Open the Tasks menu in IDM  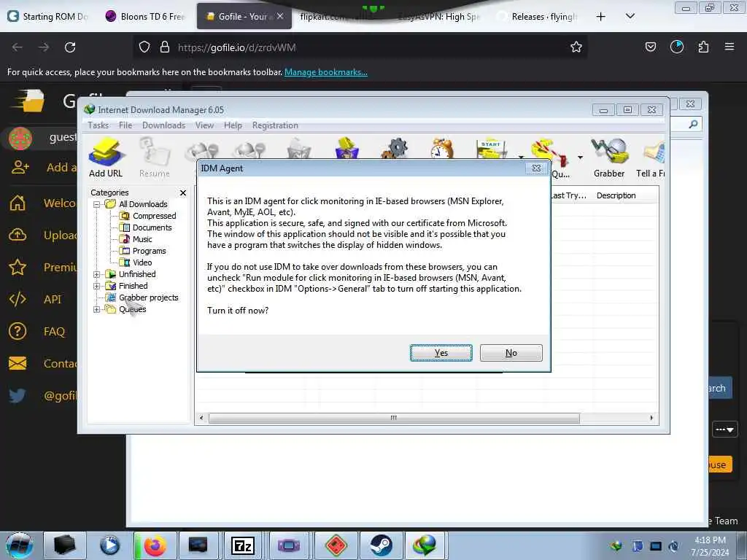coord(98,125)
